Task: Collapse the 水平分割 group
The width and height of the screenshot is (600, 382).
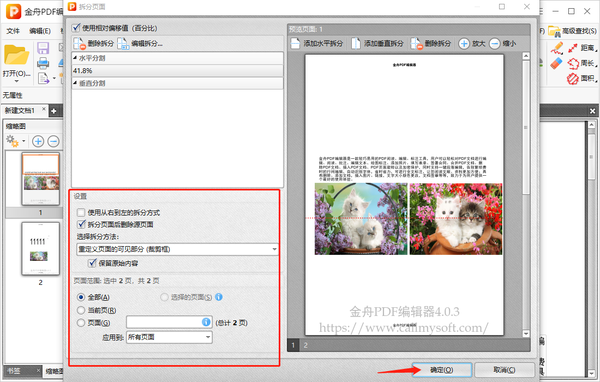Action: click(x=75, y=58)
